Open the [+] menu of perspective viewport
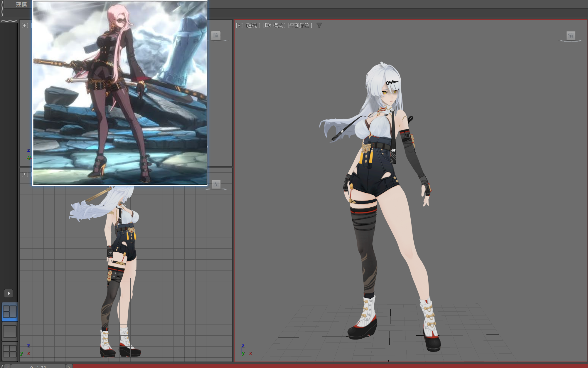Screen dimensions: 588x368 pyautogui.click(x=239, y=26)
